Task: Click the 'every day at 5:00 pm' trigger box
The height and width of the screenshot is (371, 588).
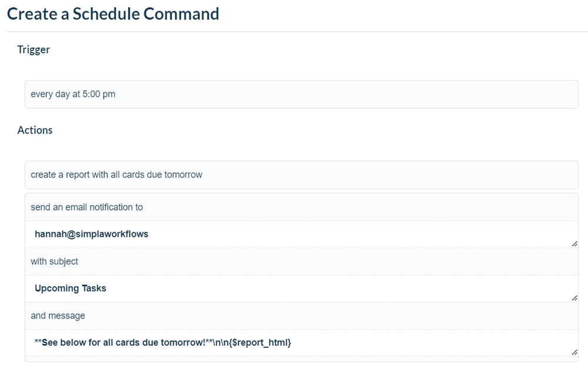Action: pos(301,94)
